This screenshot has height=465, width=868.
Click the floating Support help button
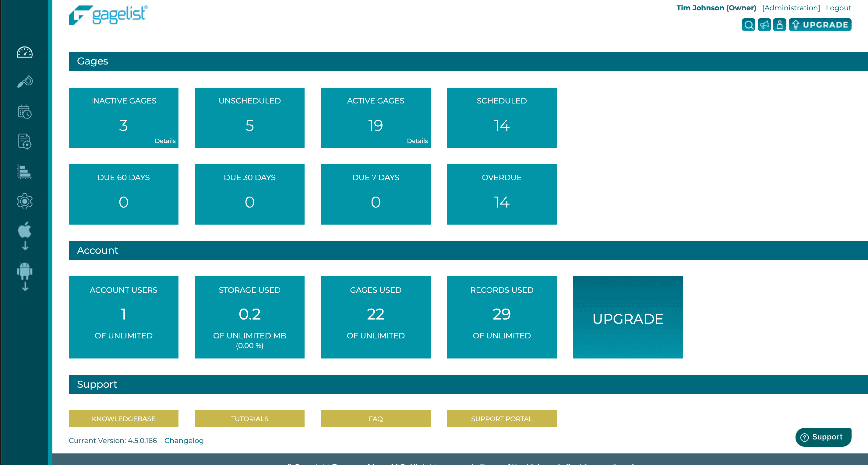coord(823,437)
